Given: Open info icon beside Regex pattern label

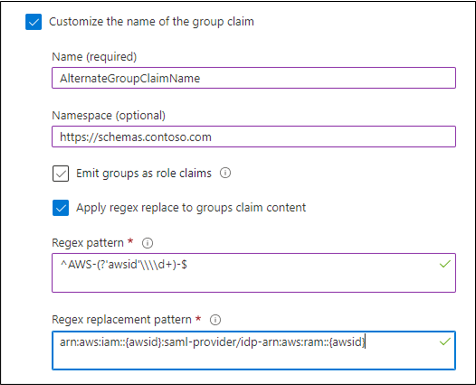Looking at the screenshot, I should tap(148, 243).
